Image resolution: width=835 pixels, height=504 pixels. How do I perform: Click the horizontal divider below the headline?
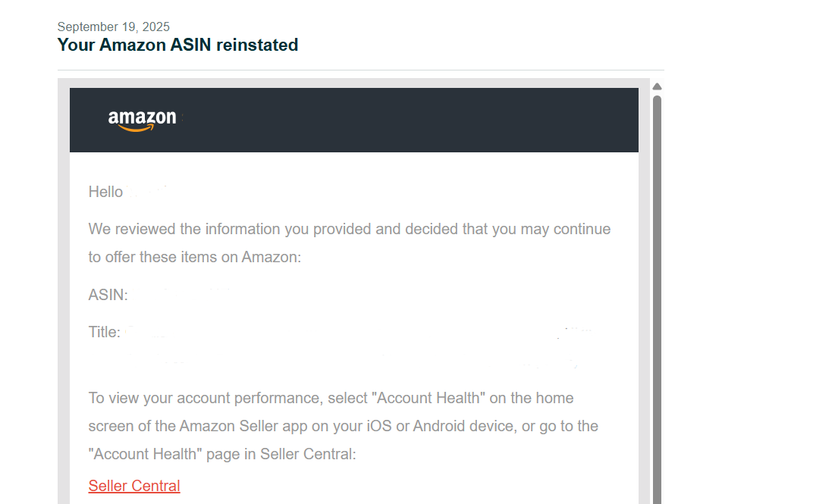[360, 70]
